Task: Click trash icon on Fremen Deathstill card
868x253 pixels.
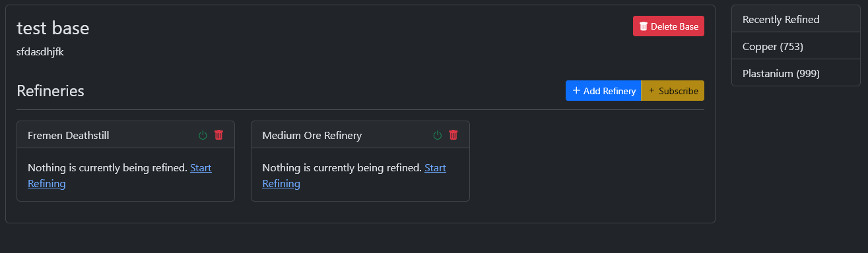Action: (219, 135)
